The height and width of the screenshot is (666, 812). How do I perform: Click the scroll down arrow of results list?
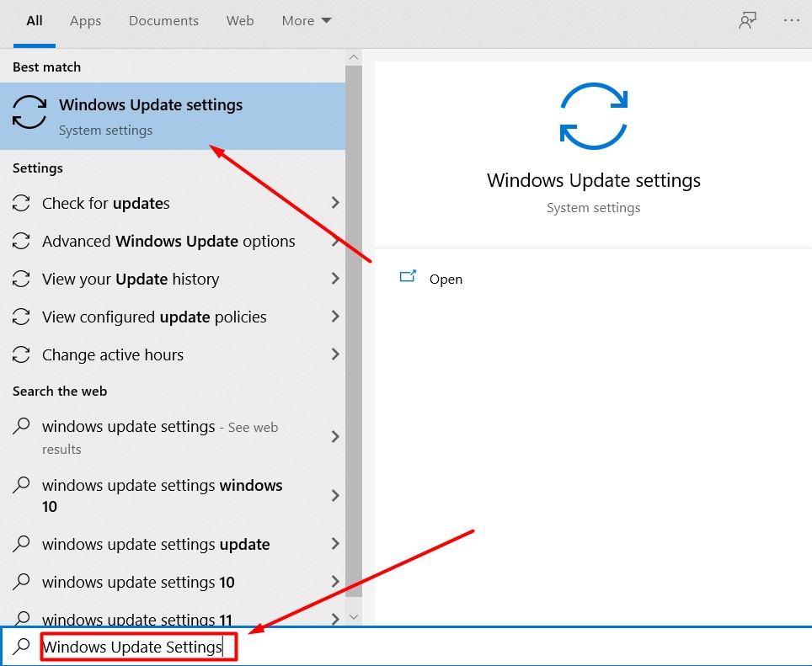tap(354, 616)
